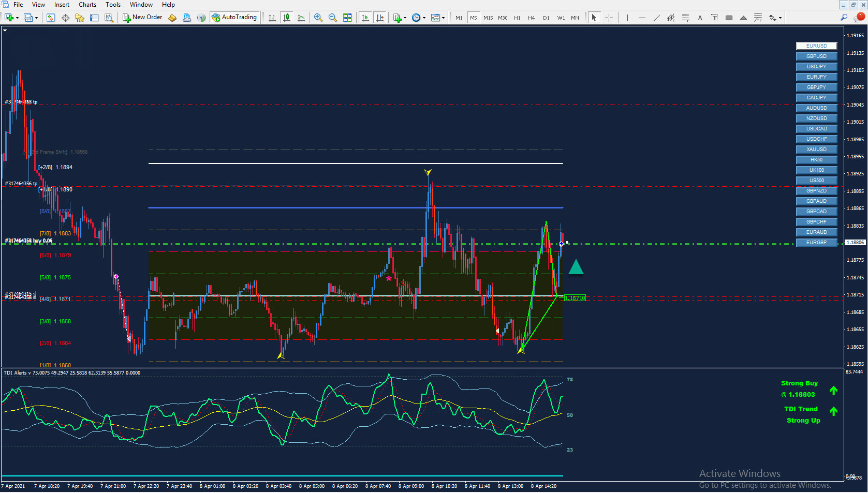Screen dimensions: 868x493
Task: Open the templates dropdown arrow
Action: point(443,18)
